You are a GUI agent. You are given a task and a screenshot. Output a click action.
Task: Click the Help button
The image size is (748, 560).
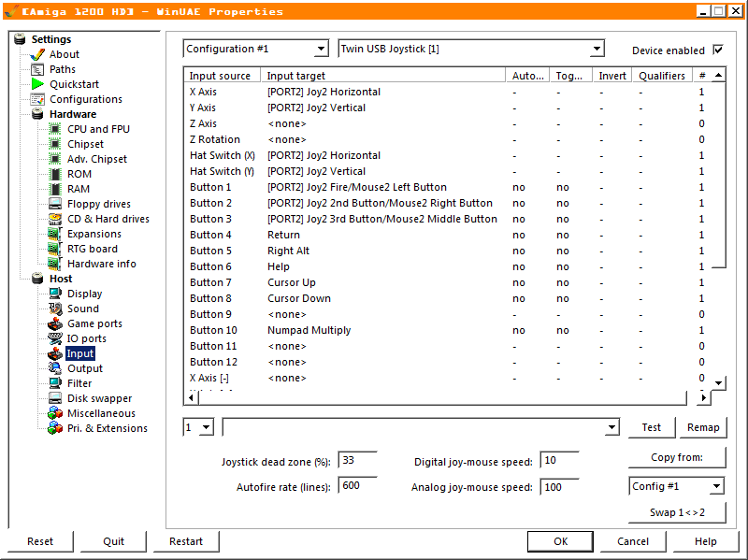click(x=706, y=541)
